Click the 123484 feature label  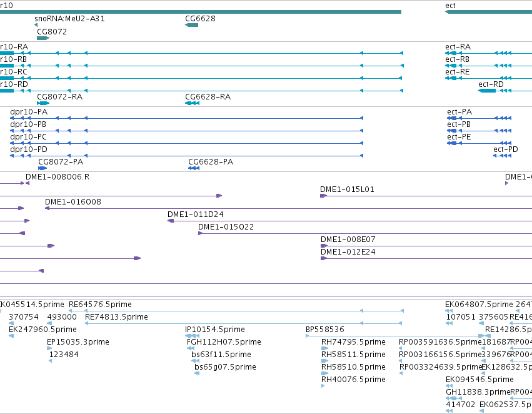[x=64, y=355]
